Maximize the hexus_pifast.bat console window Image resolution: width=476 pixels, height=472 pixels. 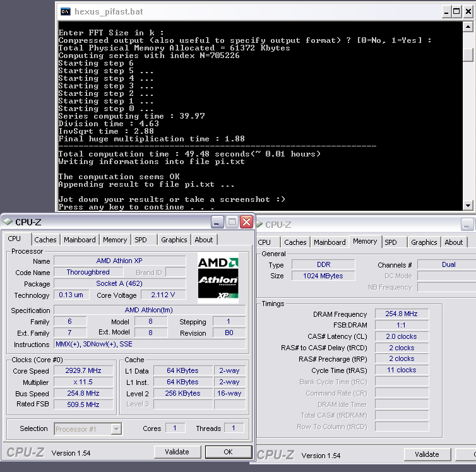click(x=456, y=12)
